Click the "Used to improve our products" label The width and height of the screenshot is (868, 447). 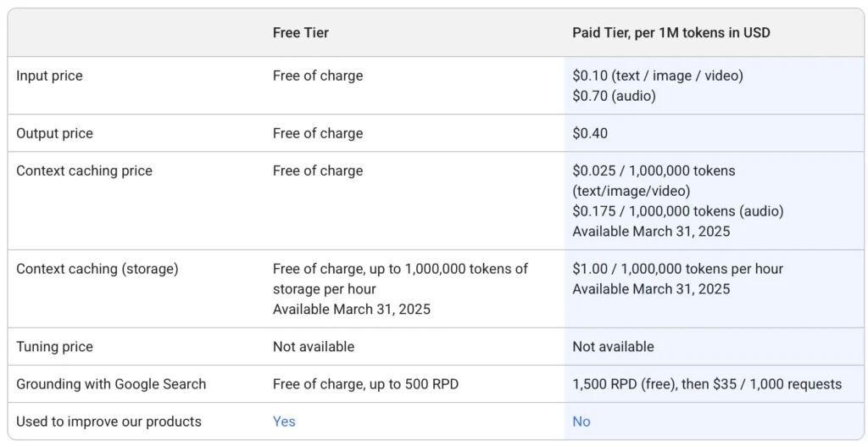(108, 422)
